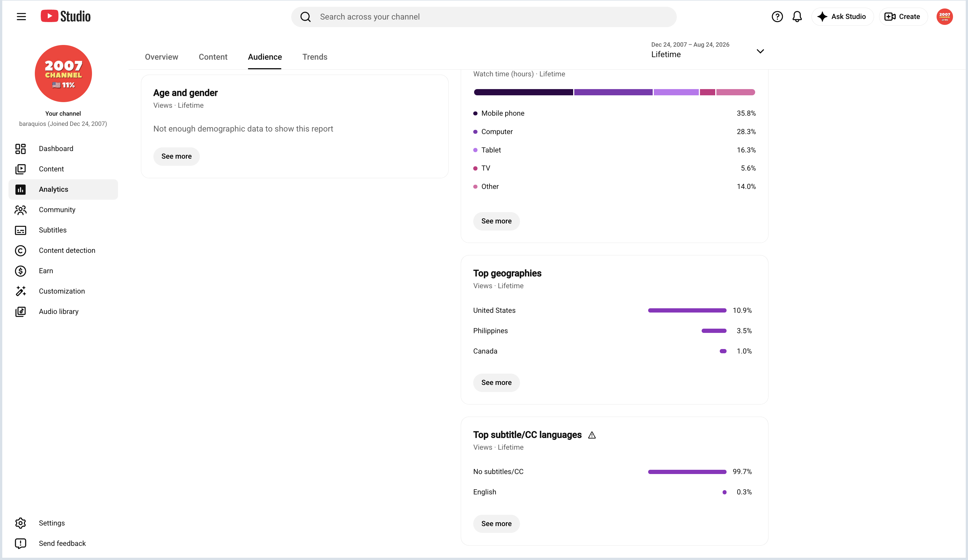Open the hamburger navigation menu

tap(21, 16)
